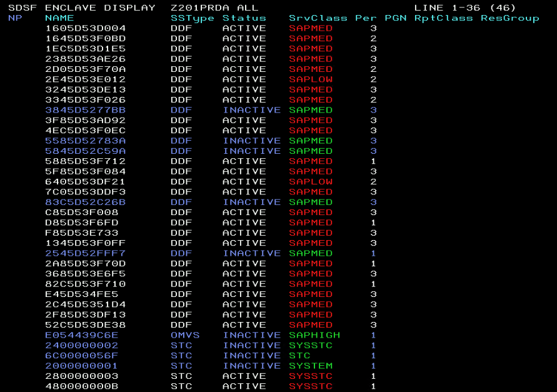The width and height of the screenshot is (557, 392).
Task: Select inactive enclave 5585D52783A
Action: (86, 141)
